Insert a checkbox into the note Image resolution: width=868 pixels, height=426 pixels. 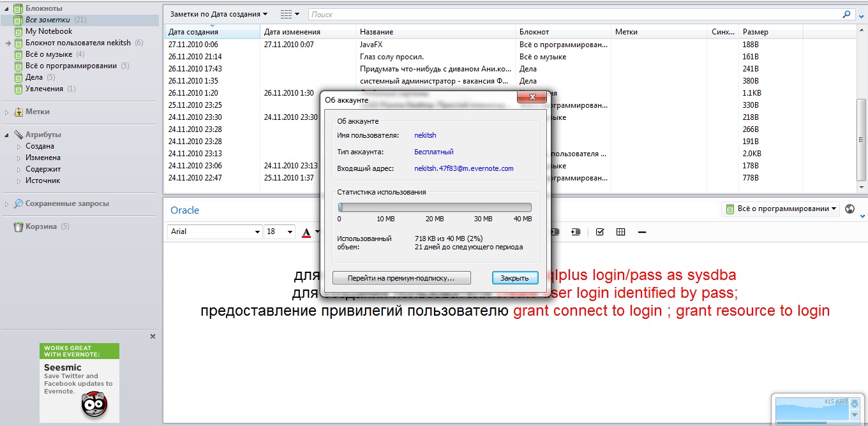599,232
